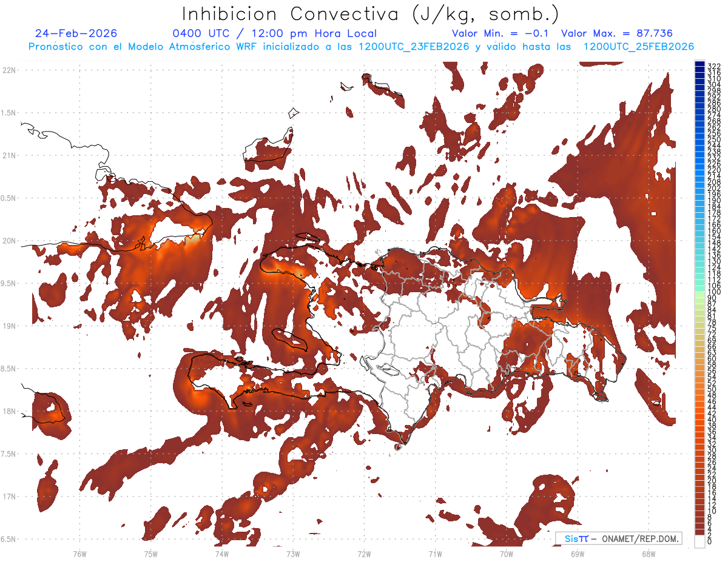Click the '20N' latitude label

tap(9, 241)
